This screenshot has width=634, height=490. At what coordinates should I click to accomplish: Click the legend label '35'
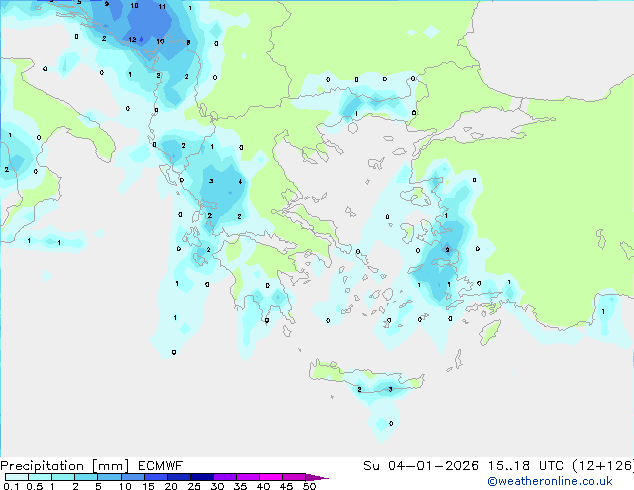tap(240, 486)
